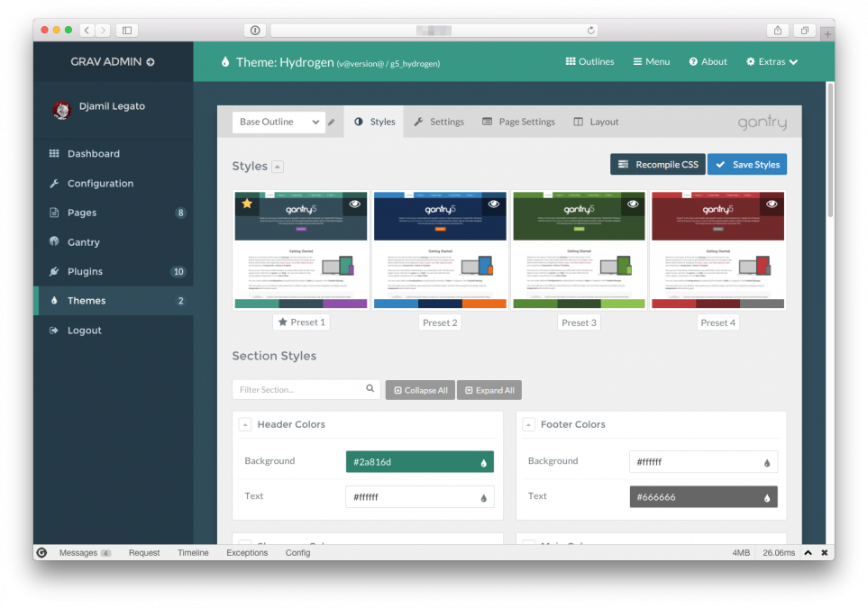This screenshot has height=608, width=868.
Task: Click the Plugins plug icon
Action: pyautogui.click(x=54, y=271)
